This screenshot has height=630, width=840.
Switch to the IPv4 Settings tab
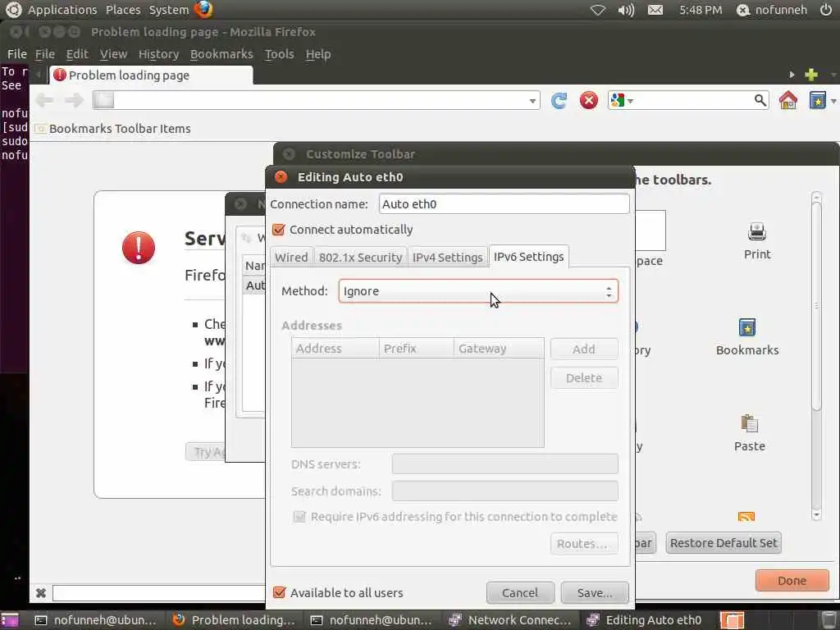coord(448,257)
